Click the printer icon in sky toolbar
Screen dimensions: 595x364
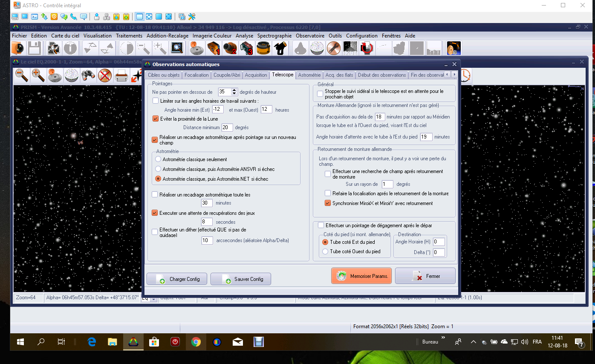pyautogui.click(x=121, y=75)
